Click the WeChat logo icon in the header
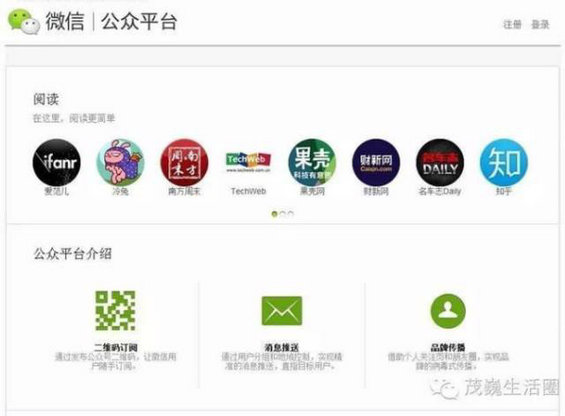Screen dimensions: 565x416 24,22
